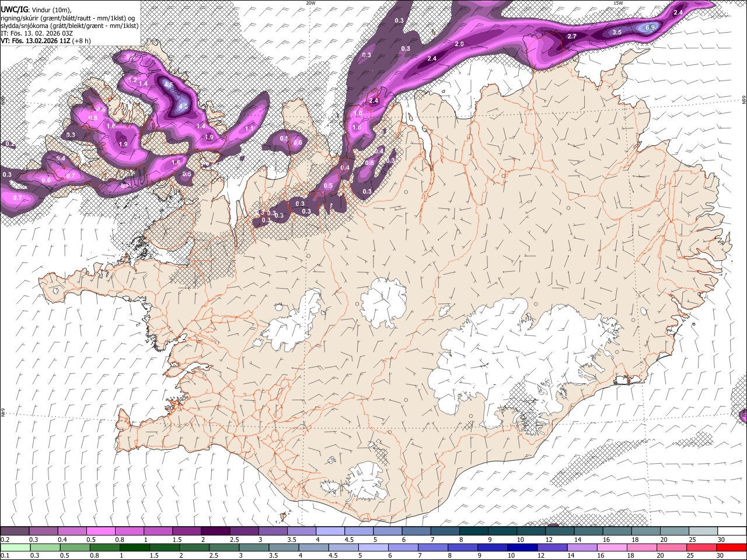Click the 1.2 precipitation label on the map
Image resolution: width=747 pixels, height=560 pixels.
click(132, 80)
